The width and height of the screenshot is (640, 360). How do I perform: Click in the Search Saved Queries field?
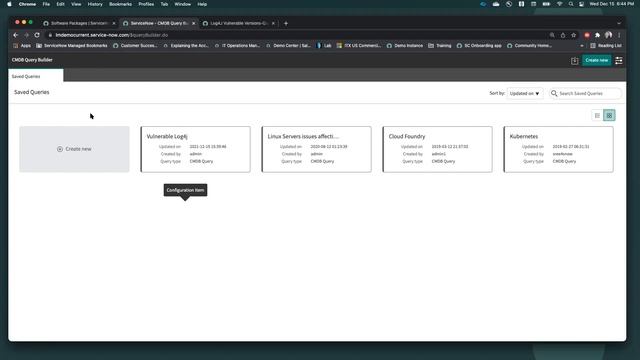(585, 93)
